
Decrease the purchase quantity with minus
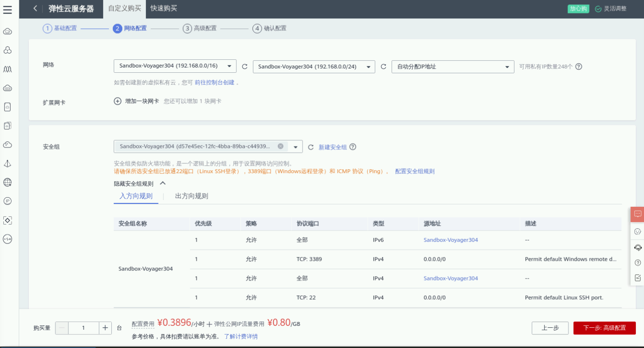pyautogui.click(x=62, y=328)
